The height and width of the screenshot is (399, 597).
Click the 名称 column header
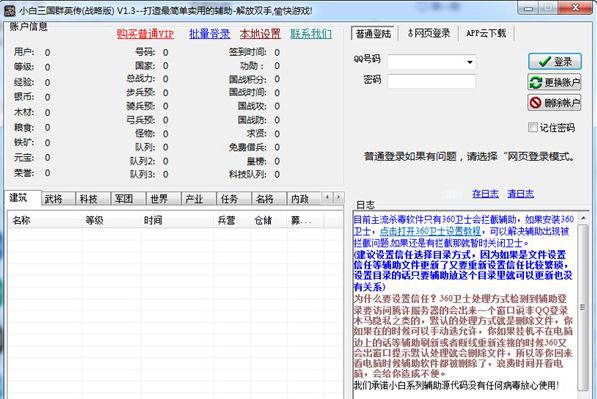coord(45,220)
